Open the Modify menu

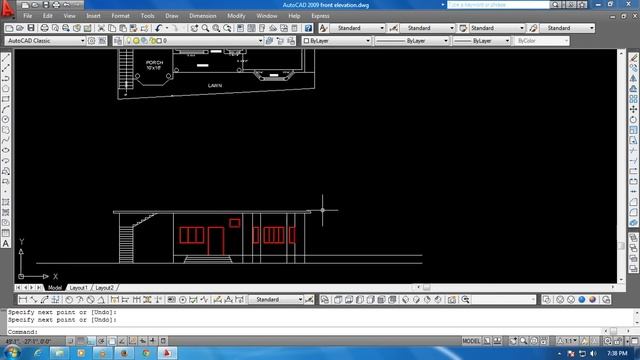click(236, 16)
